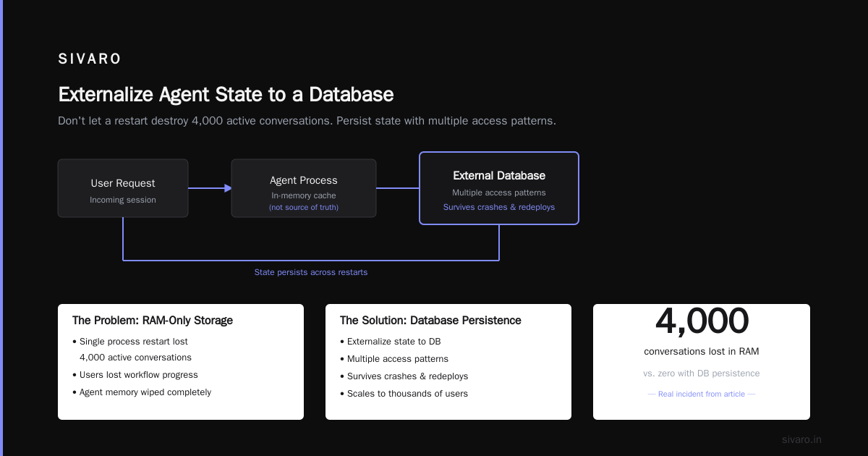Viewport: 868px width, 456px height.
Task: Select the User Request box
Action: [x=123, y=188]
